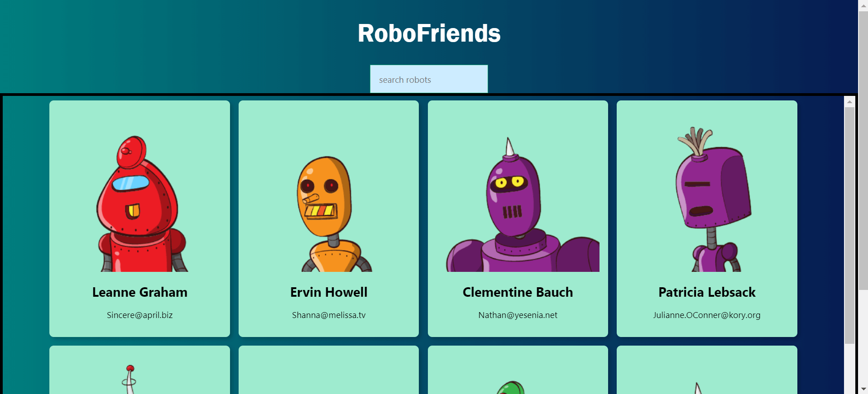This screenshot has width=868, height=394.
Task: Click the inner scrollbar up arrow
Action: (x=849, y=102)
